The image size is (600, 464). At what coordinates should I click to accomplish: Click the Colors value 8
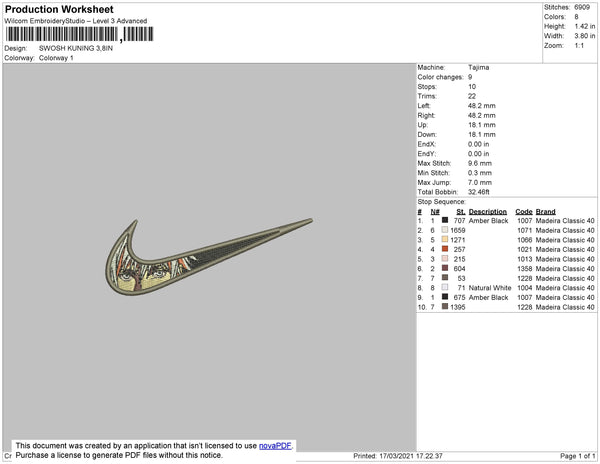tap(576, 17)
